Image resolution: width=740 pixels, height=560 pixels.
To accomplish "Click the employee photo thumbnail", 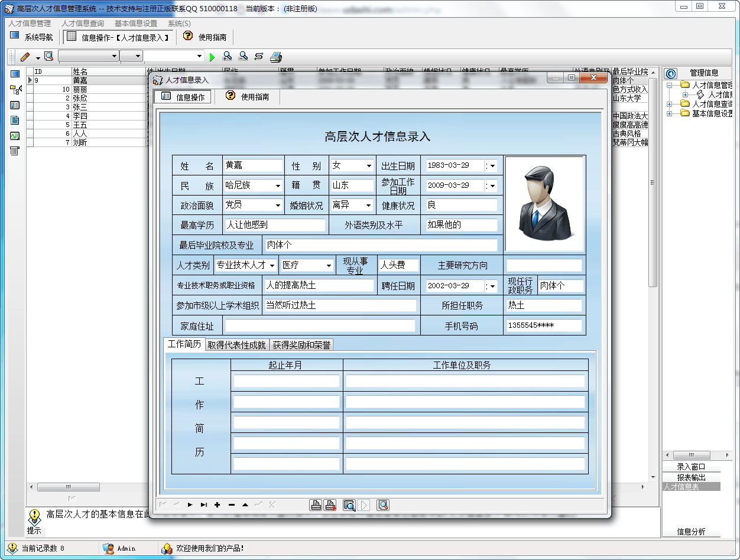I will [x=544, y=204].
